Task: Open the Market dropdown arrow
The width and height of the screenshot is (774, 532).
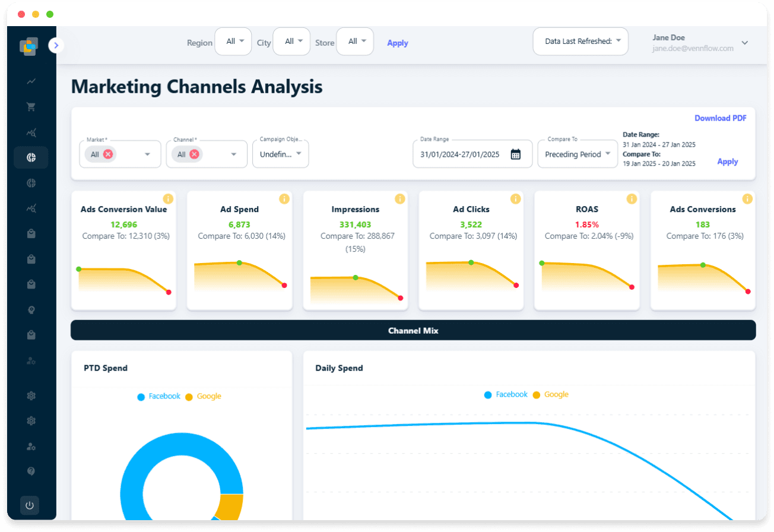Action: tap(147, 154)
